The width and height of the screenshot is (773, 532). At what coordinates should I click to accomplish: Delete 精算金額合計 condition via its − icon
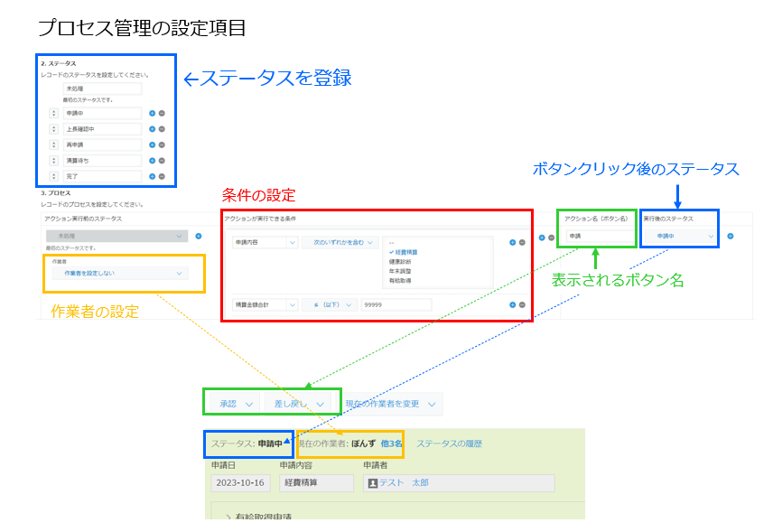pyautogui.click(x=523, y=305)
